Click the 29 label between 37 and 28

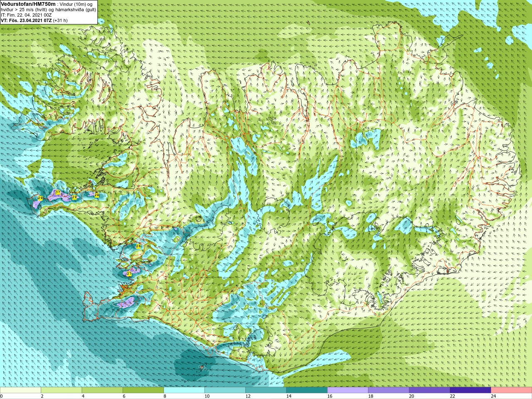pyautogui.click(x=74, y=197)
